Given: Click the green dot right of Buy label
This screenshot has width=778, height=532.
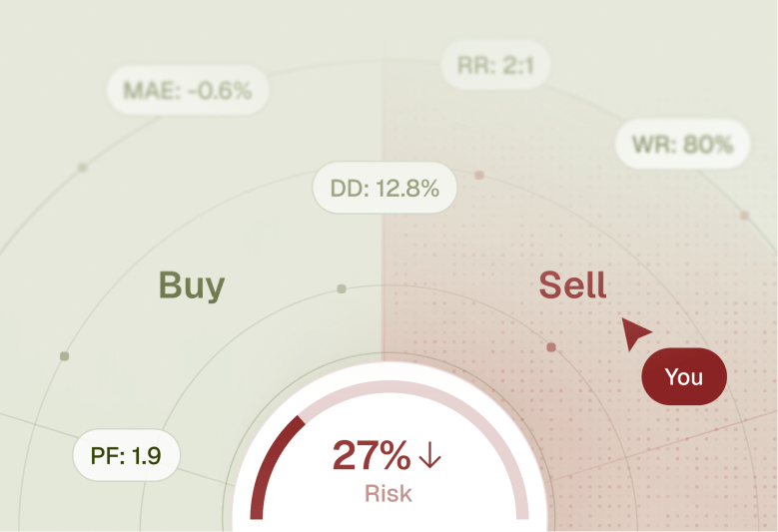Looking at the screenshot, I should (342, 288).
